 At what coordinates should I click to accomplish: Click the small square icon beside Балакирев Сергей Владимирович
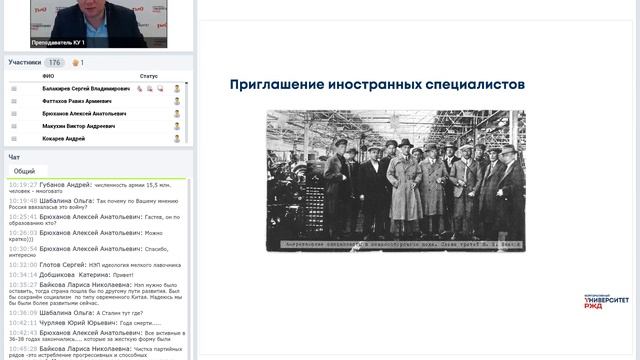click(x=14, y=89)
